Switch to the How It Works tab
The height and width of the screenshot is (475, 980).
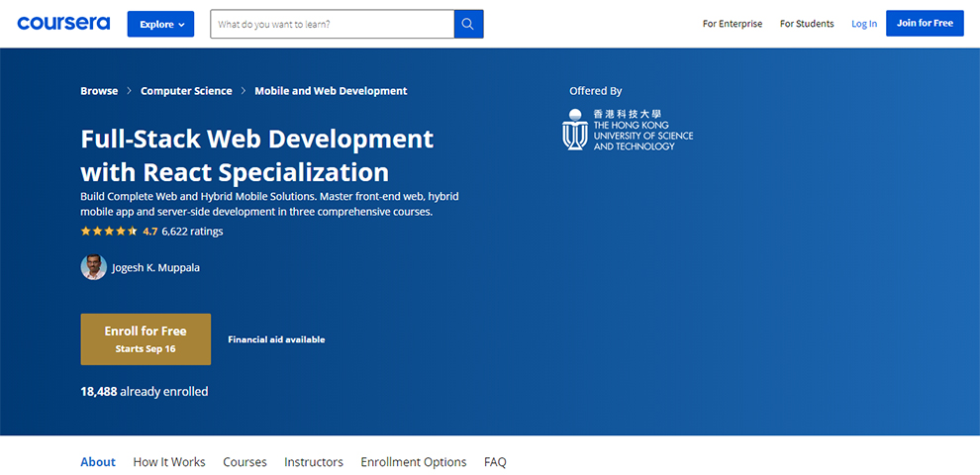(169, 462)
